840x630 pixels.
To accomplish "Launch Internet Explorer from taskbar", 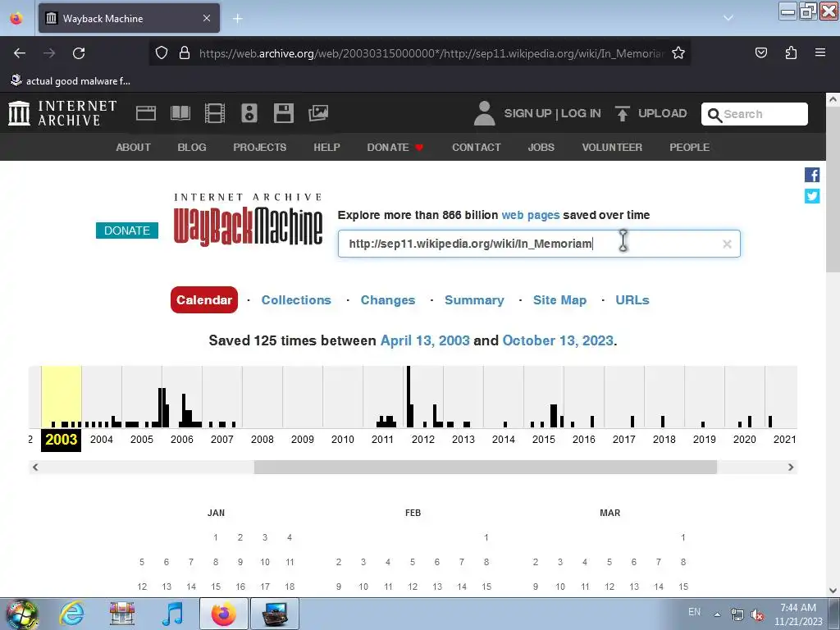I will [x=72, y=614].
